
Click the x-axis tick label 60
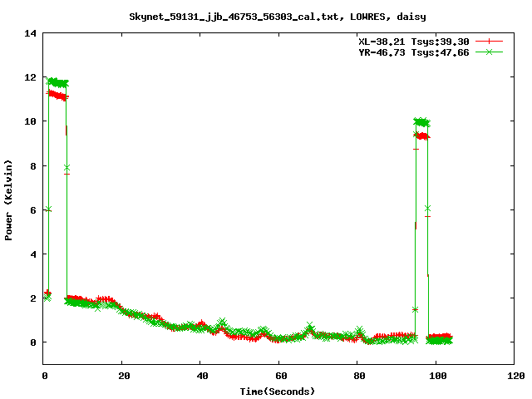pyautogui.click(x=281, y=376)
